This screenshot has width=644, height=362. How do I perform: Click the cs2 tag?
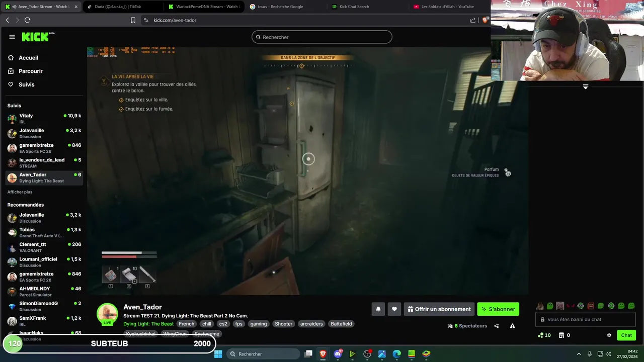[223, 324]
